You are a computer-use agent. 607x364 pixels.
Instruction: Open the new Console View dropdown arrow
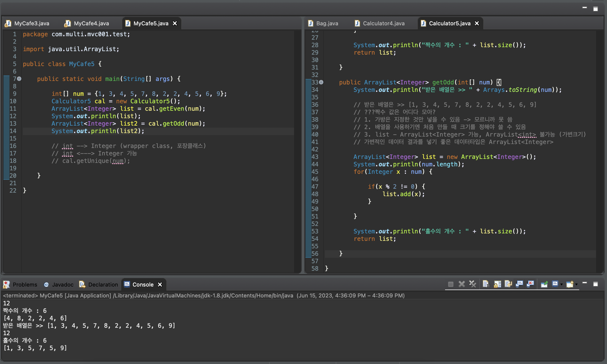point(576,285)
